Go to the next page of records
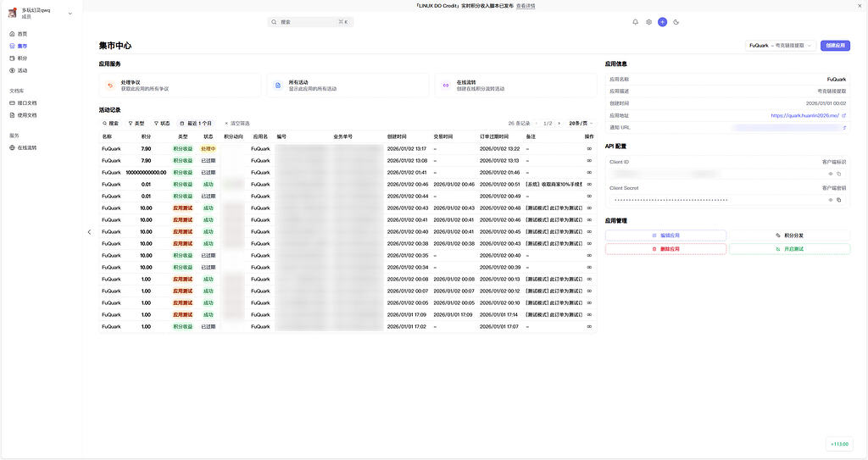 pyautogui.click(x=559, y=124)
